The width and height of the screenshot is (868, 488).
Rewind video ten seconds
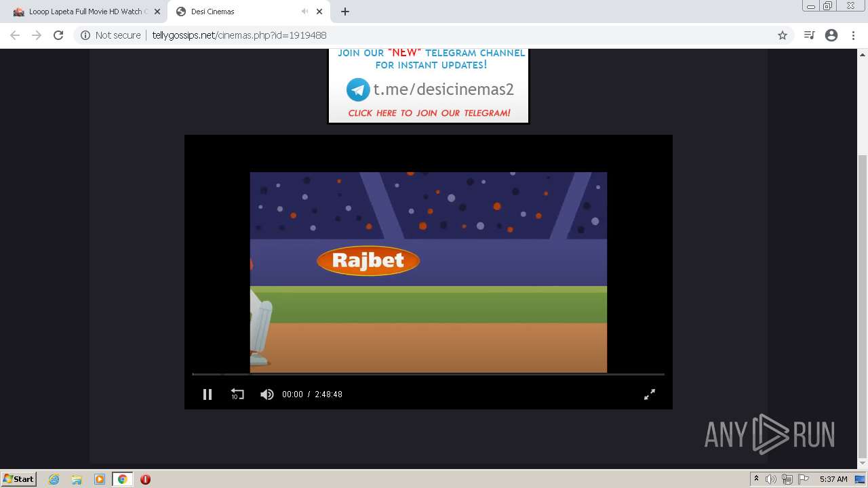(x=237, y=394)
